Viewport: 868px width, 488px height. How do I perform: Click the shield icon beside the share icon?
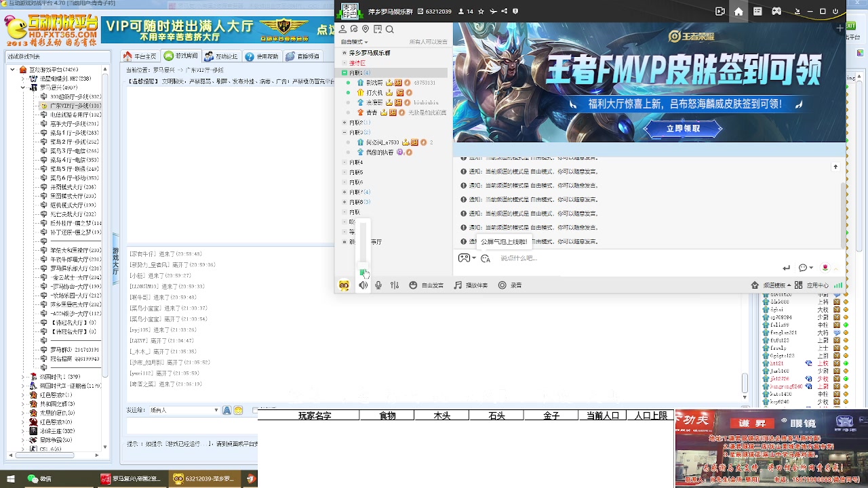coord(515,12)
